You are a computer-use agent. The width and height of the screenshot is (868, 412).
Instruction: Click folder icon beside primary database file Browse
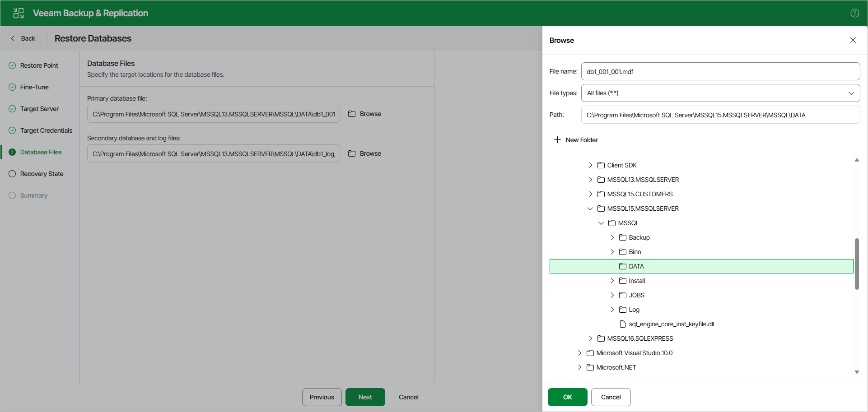(352, 114)
